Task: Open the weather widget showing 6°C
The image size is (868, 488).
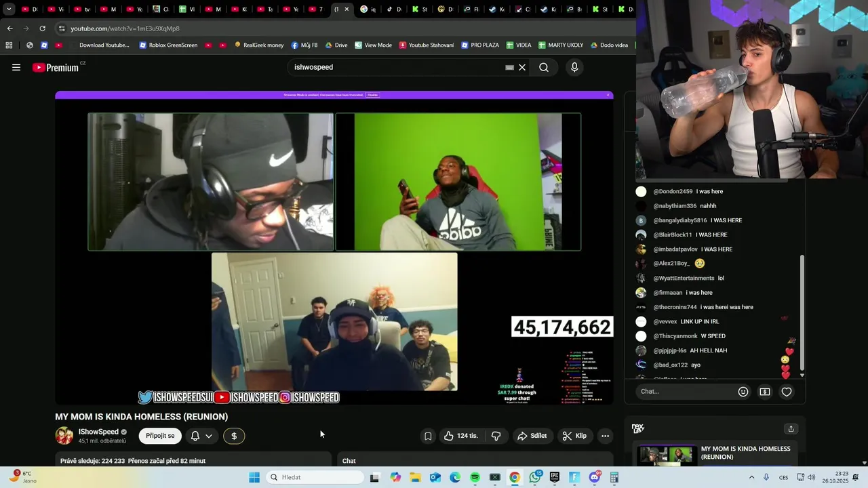Action: [x=23, y=477]
